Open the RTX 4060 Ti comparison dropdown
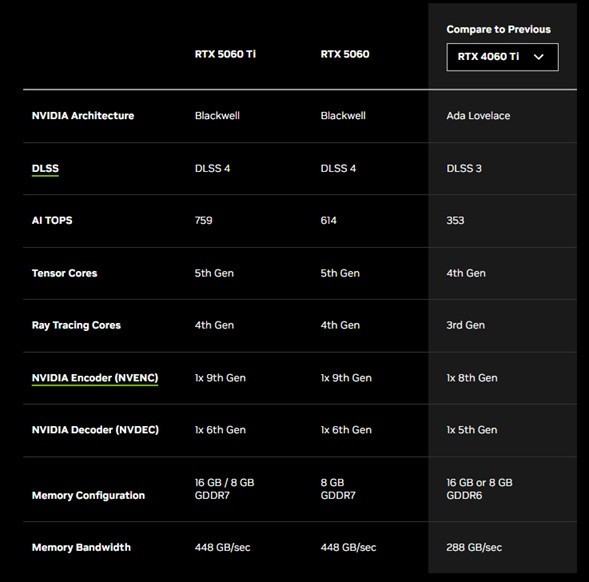 coord(502,57)
